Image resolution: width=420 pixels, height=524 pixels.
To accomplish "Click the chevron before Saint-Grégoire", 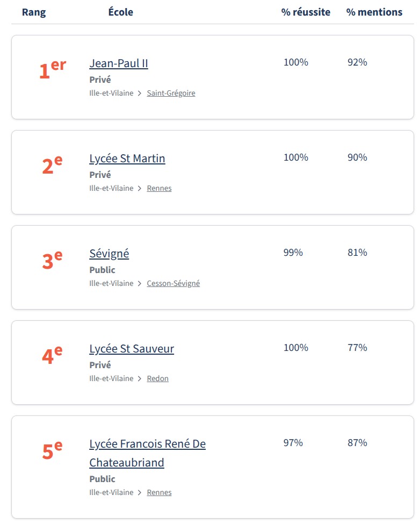I will coord(140,94).
